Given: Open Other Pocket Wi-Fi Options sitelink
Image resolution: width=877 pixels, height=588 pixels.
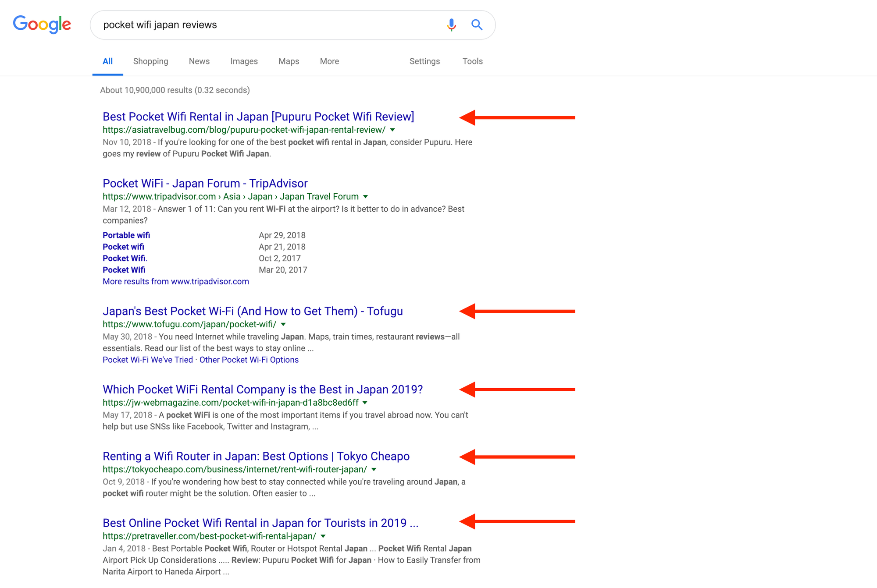Looking at the screenshot, I should [x=249, y=360].
